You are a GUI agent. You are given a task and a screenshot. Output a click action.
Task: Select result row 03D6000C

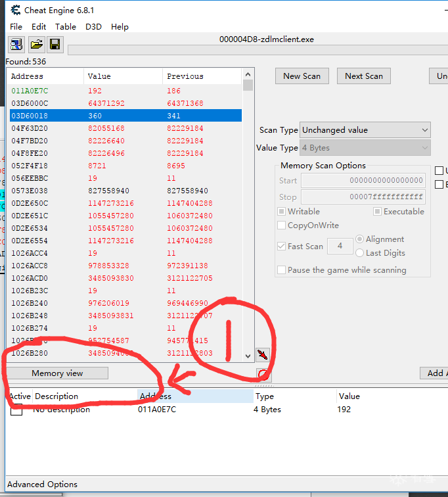(x=125, y=103)
